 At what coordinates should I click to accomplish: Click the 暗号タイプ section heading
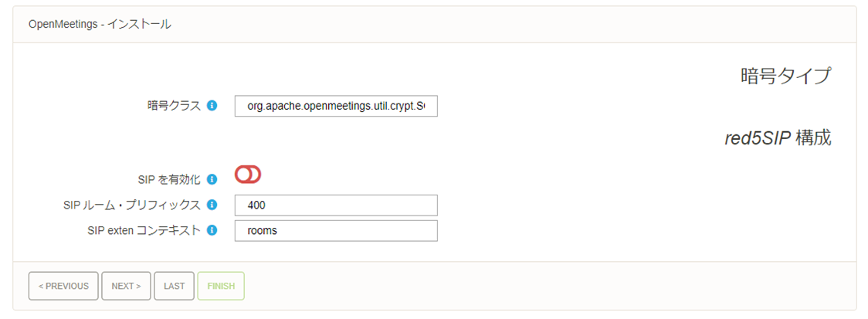(x=785, y=76)
